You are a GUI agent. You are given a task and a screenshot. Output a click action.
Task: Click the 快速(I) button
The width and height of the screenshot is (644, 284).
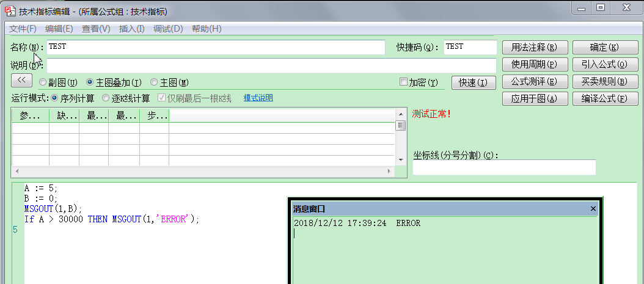474,83
